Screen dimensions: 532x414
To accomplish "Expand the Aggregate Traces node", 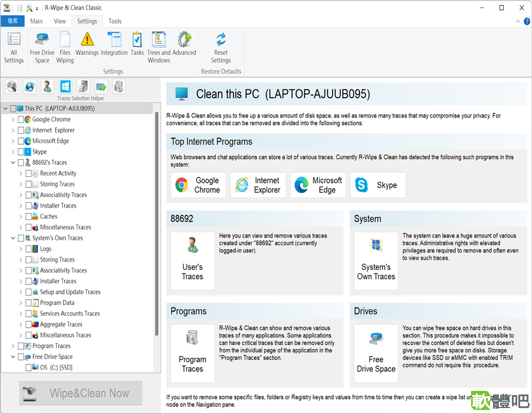I will coord(21,325).
